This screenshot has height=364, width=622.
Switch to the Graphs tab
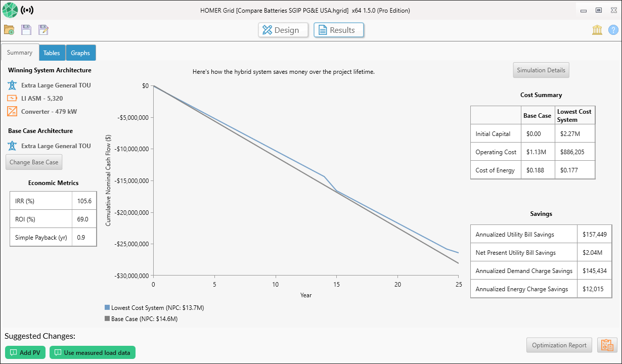(80, 53)
